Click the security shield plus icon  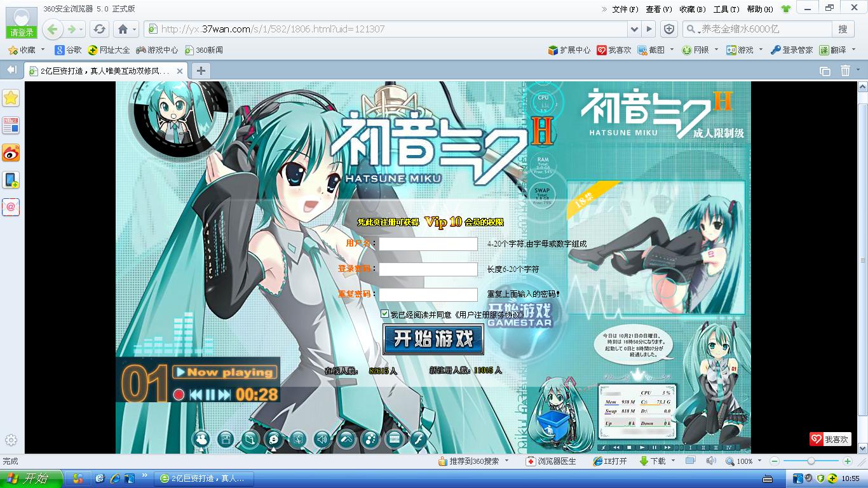coord(669,29)
